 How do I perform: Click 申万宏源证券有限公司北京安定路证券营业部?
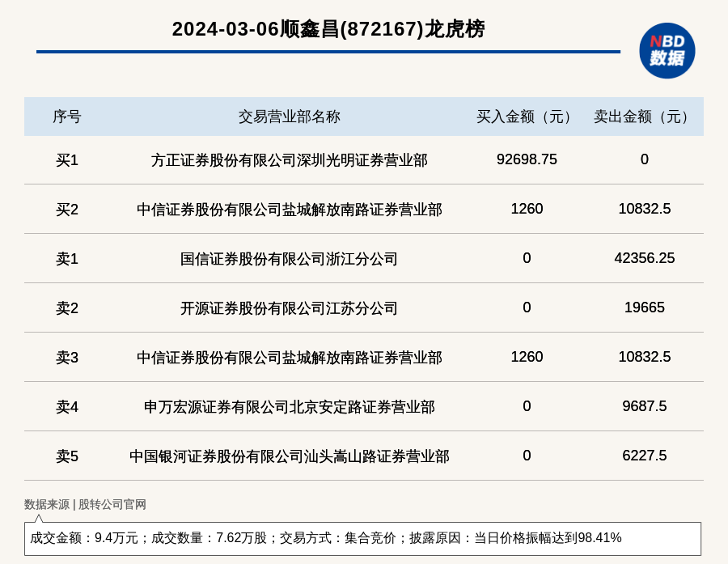(290, 407)
